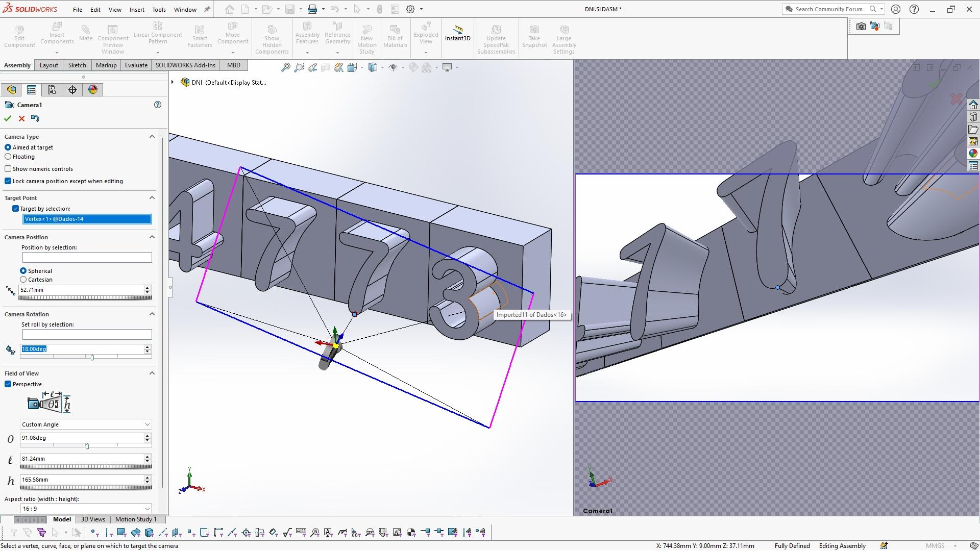This screenshot has height=551, width=980.
Task: Adjust camera roll angle slider
Action: click(x=92, y=358)
